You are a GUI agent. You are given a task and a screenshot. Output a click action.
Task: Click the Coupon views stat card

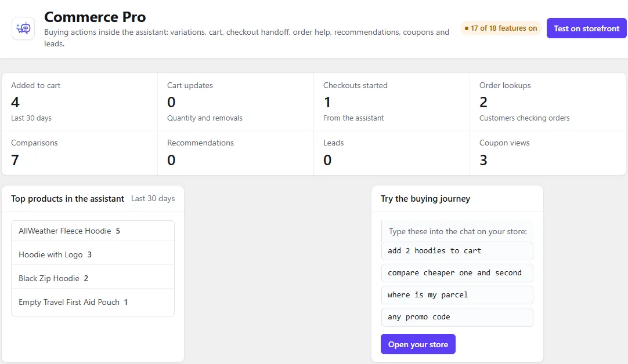pyautogui.click(x=548, y=153)
